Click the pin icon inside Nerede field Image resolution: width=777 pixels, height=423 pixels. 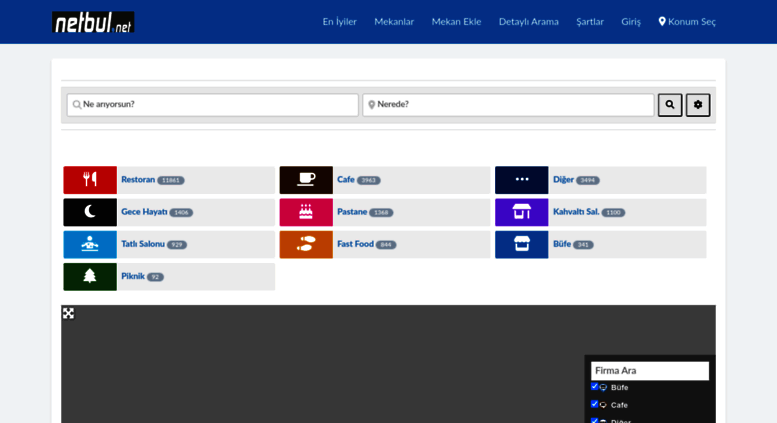tap(372, 105)
